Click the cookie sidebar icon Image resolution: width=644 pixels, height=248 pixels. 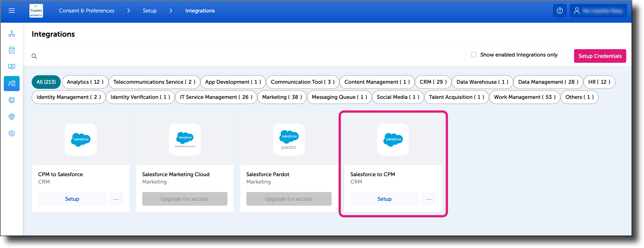click(x=12, y=100)
